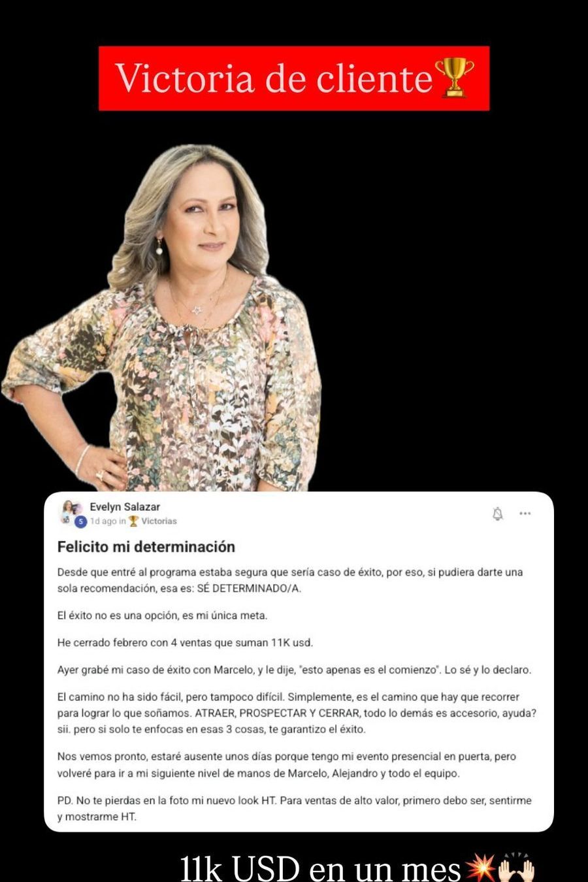Open the Victorias category link
Viewport: 588px width, 882px height.
click(x=159, y=521)
